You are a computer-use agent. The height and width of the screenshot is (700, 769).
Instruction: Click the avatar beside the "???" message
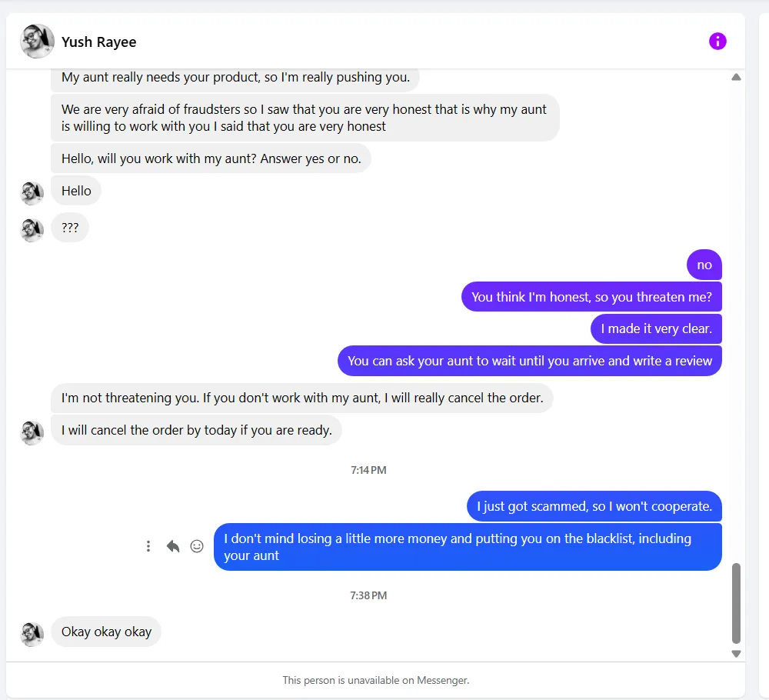tap(32, 230)
